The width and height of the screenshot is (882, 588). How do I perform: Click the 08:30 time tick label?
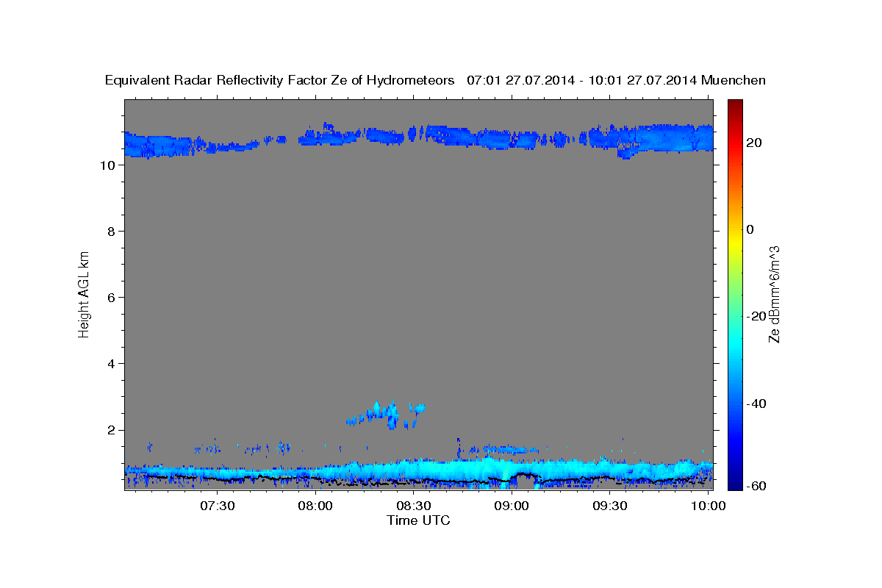(414, 506)
